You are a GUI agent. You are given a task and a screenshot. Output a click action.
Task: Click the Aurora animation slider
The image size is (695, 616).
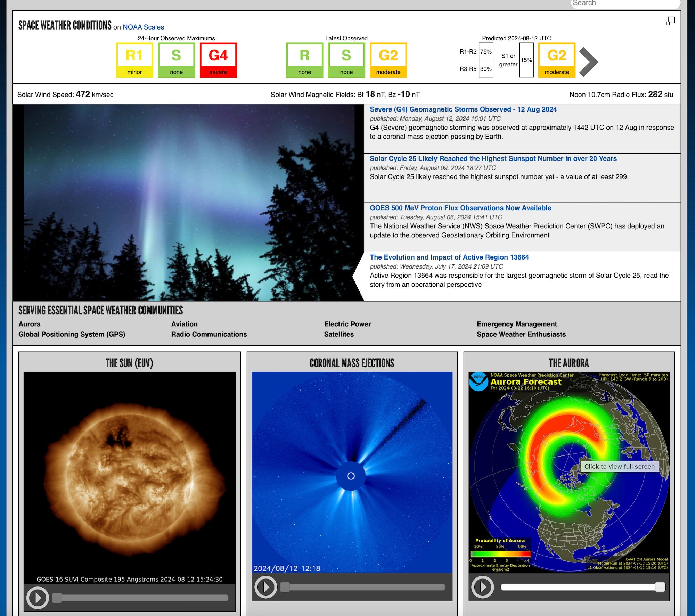(583, 587)
